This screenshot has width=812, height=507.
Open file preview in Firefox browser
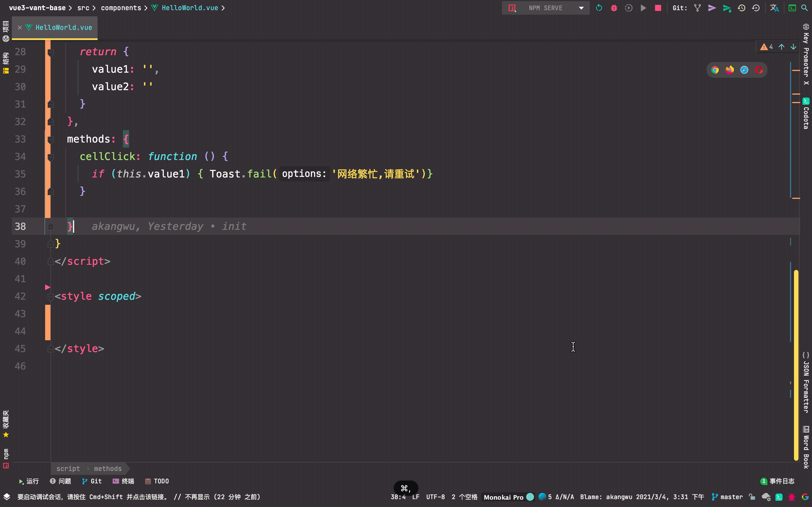pos(729,70)
